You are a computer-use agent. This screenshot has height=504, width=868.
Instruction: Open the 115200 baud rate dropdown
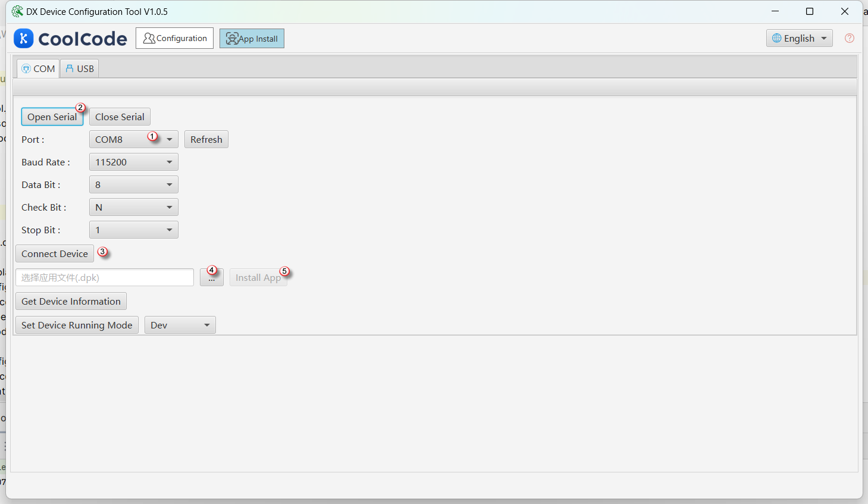tap(133, 162)
